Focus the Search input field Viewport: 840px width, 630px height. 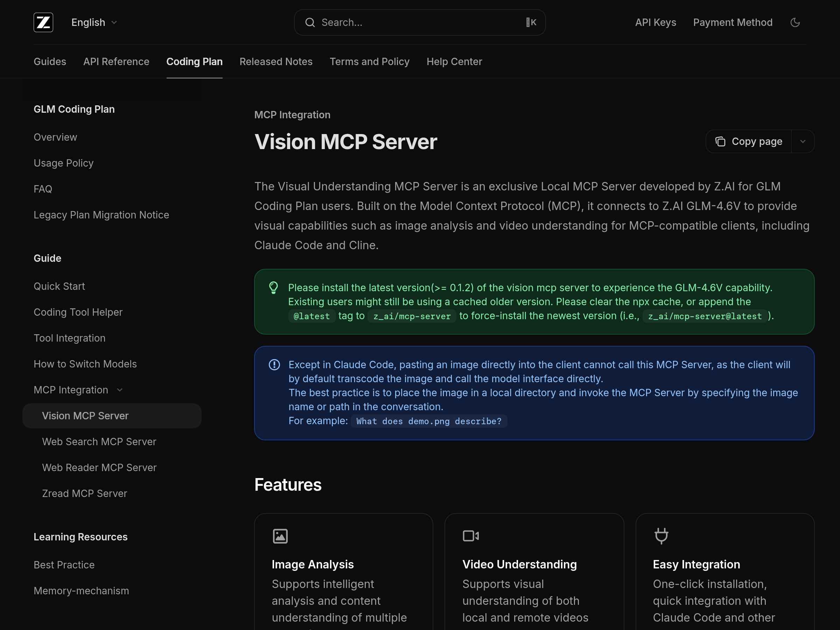click(x=420, y=22)
